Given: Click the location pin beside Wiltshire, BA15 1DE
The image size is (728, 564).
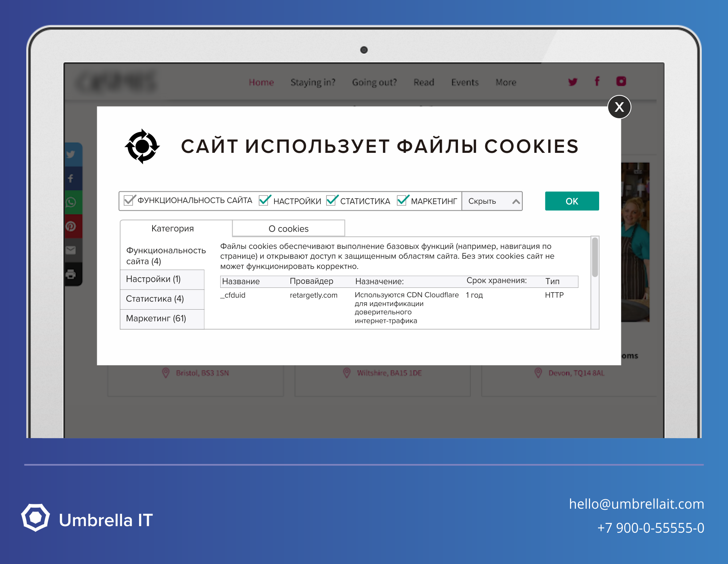Looking at the screenshot, I should [347, 373].
